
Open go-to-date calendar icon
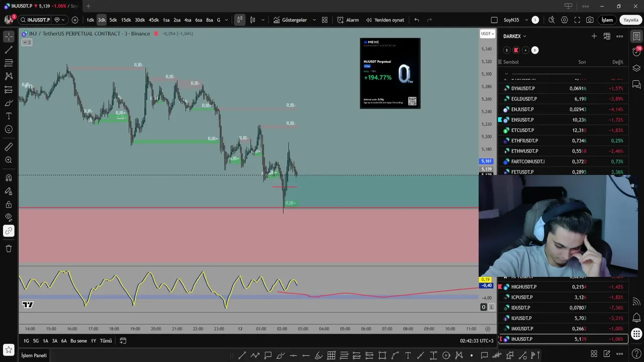point(123,341)
